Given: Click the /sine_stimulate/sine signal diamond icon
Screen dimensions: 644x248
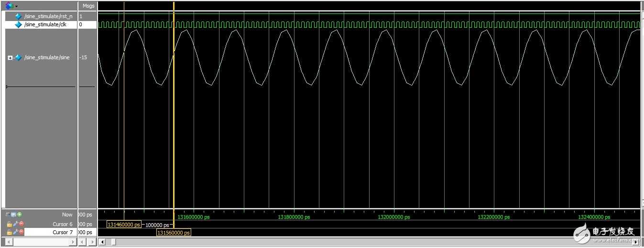Looking at the screenshot, I should (18, 58).
